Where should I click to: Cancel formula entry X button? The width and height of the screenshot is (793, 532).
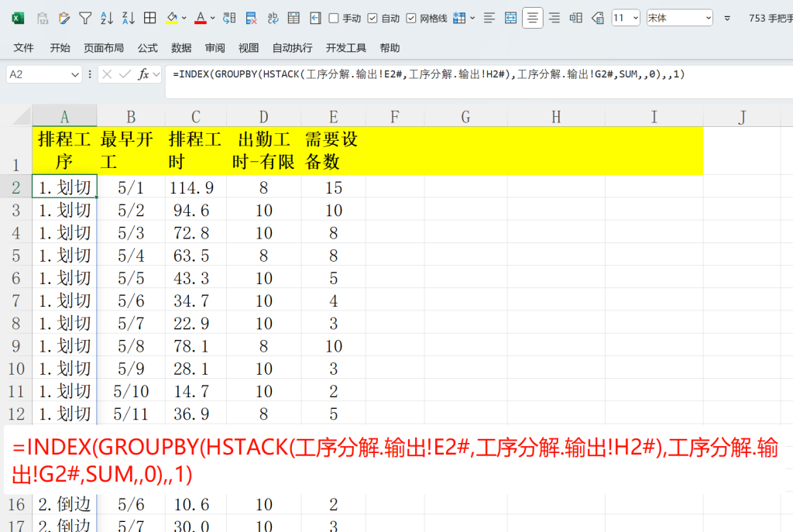point(107,75)
